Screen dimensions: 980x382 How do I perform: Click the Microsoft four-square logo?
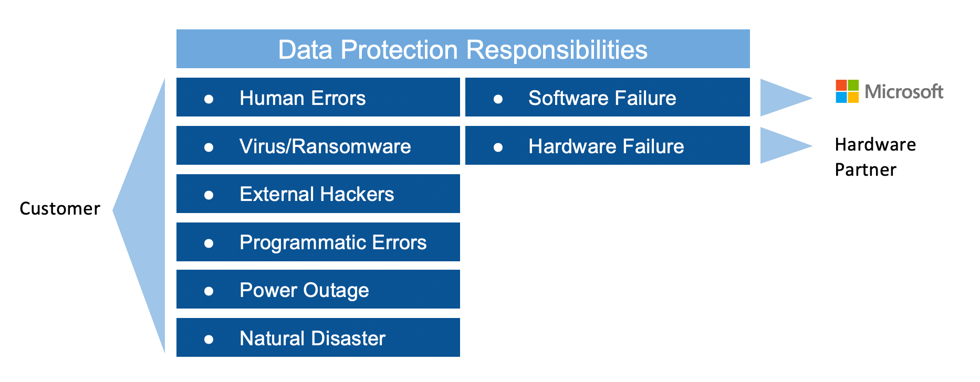(847, 91)
